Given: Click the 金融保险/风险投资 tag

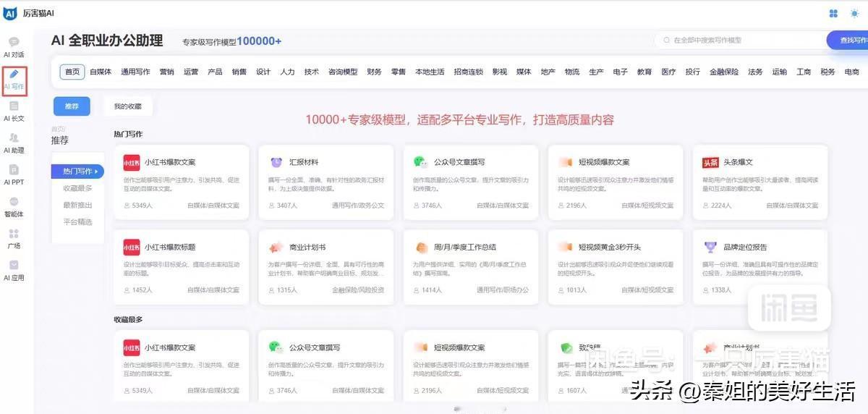Looking at the screenshot, I should (x=358, y=290).
